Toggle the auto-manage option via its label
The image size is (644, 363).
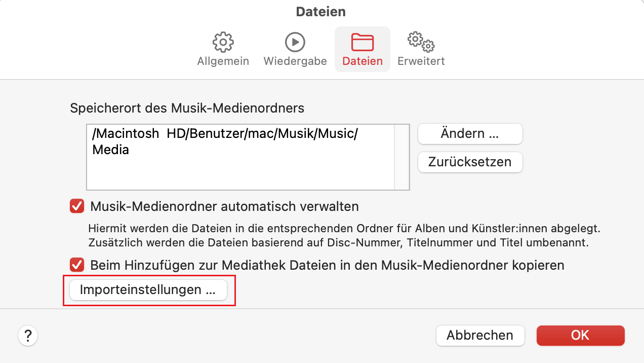[223, 206]
